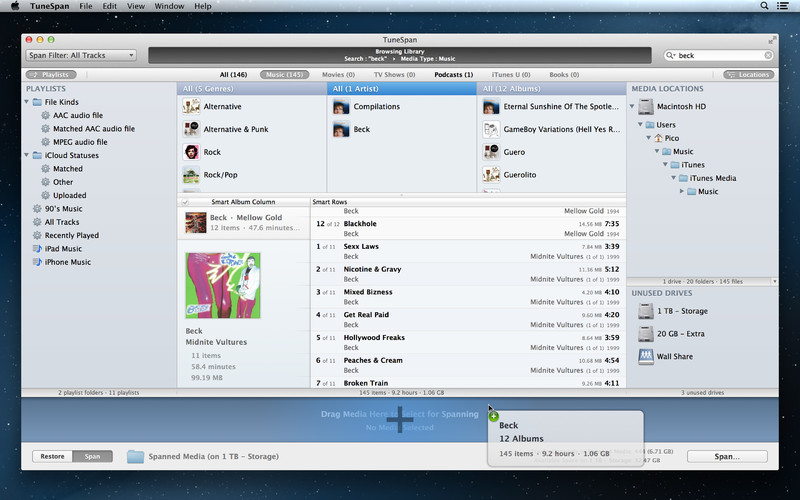Click the Rock/Pop genre artwork icon

191,175
